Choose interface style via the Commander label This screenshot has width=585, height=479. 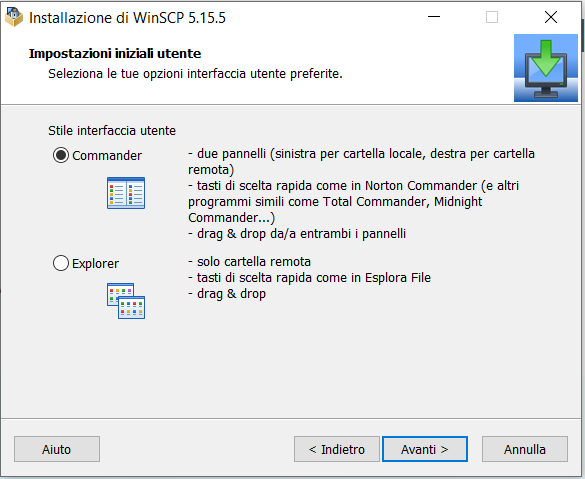pyautogui.click(x=107, y=156)
